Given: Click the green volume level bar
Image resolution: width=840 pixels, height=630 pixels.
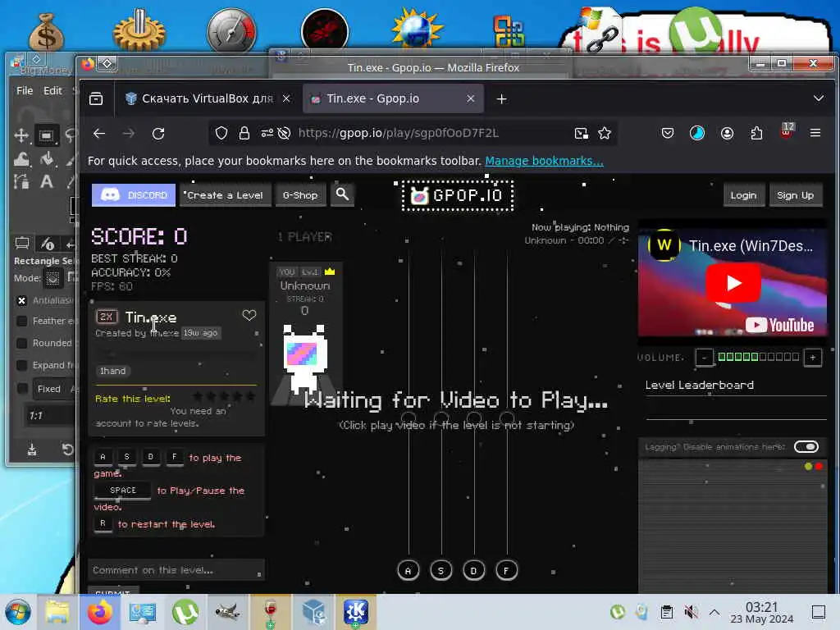Looking at the screenshot, I should (x=758, y=357).
